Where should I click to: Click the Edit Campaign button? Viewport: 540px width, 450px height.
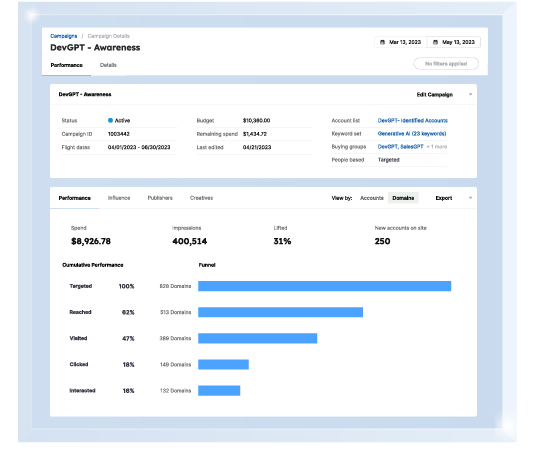pyautogui.click(x=435, y=95)
